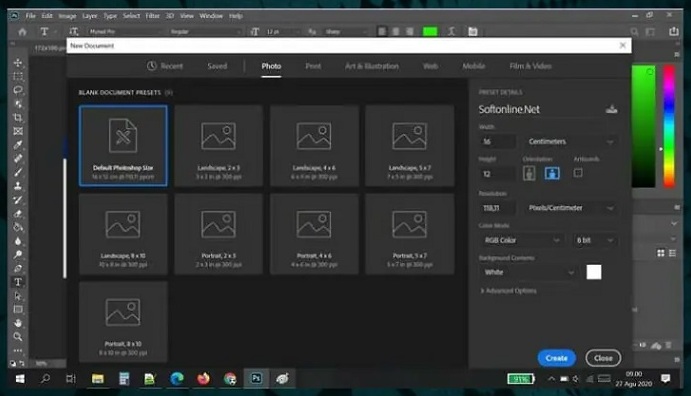691x396 pixels.
Task: Click the Create button
Action: pyautogui.click(x=557, y=358)
